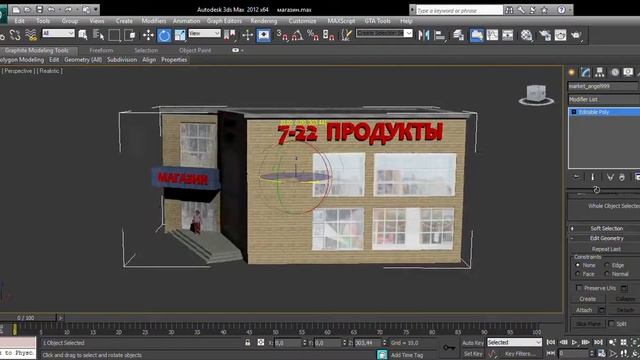
Task: Switch to the Motion command panel tab
Action: tap(614, 73)
